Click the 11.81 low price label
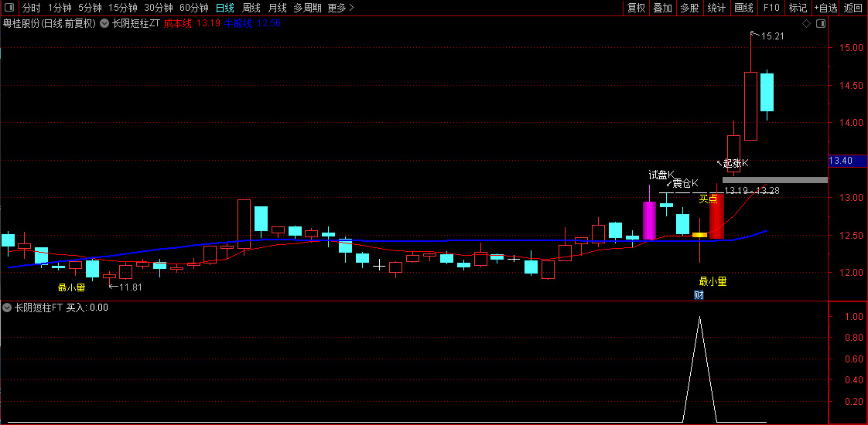Image resolution: width=868 pixels, height=425 pixels. click(x=132, y=287)
